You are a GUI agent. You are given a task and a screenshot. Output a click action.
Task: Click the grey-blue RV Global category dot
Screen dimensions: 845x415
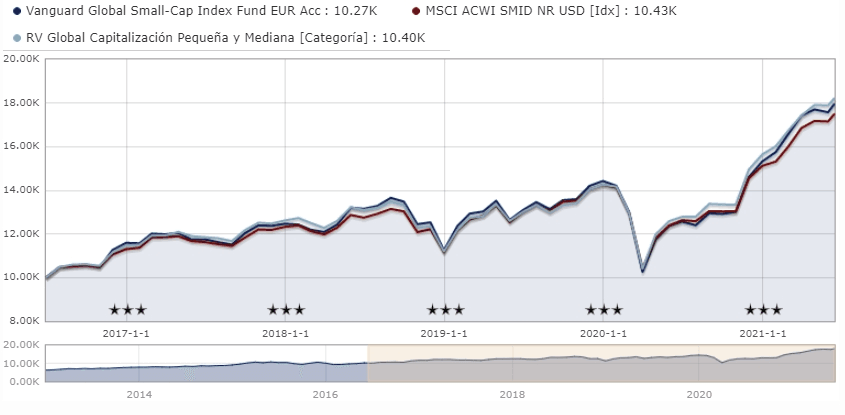pyautogui.click(x=17, y=38)
